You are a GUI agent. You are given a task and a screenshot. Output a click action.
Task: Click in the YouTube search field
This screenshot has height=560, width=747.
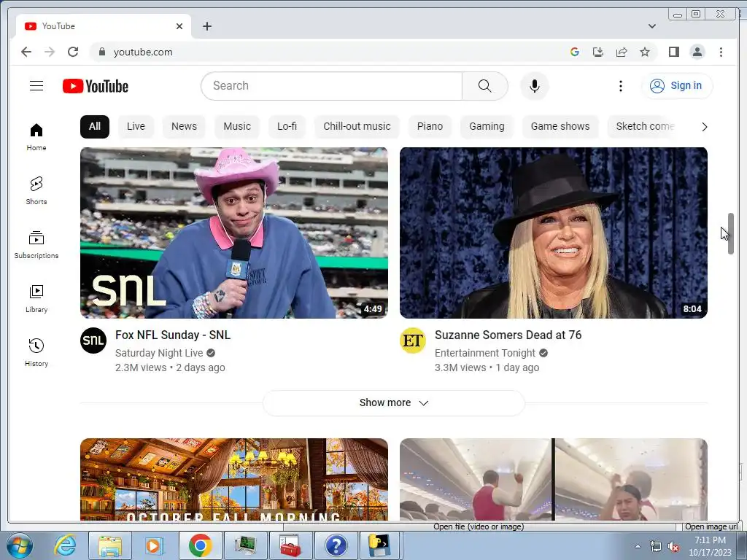[x=333, y=86]
